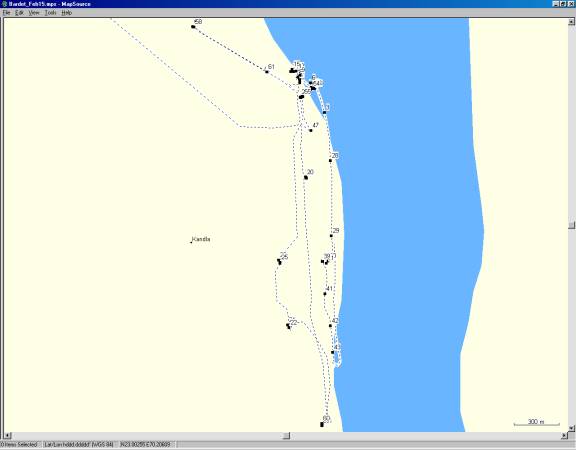Select waypoint 26 marker on map
576x450 pixels.
click(279, 262)
